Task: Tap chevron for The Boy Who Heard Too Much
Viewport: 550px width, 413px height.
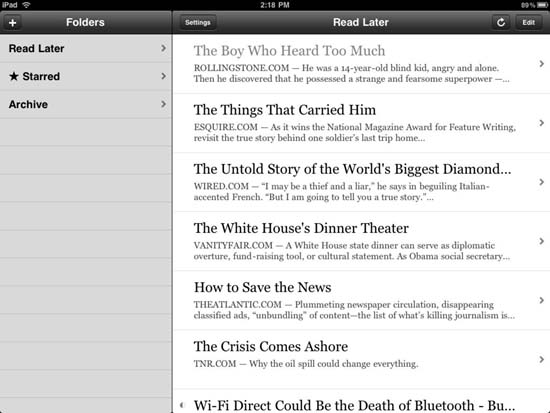Action: [x=542, y=64]
